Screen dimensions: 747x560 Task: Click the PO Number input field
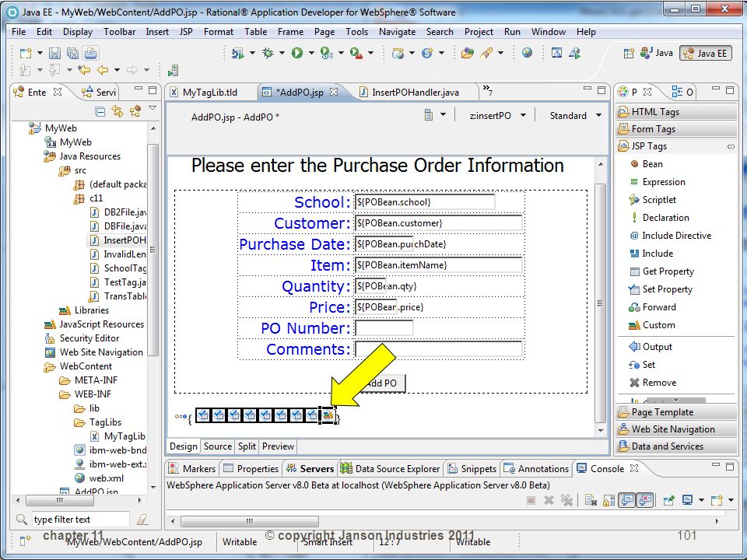coord(384,328)
